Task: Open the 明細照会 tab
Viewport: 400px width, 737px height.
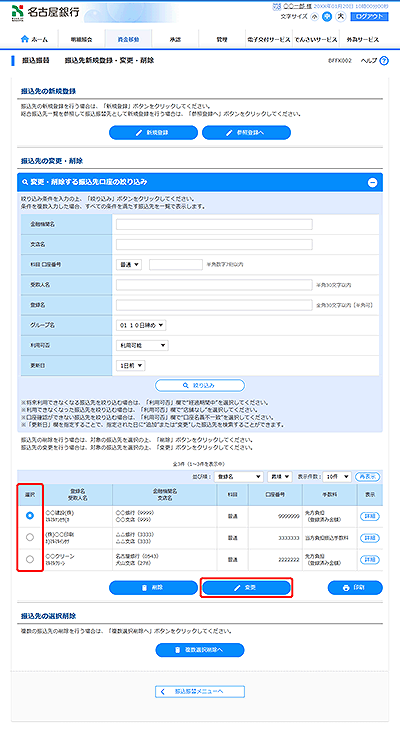Action: pos(82,39)
